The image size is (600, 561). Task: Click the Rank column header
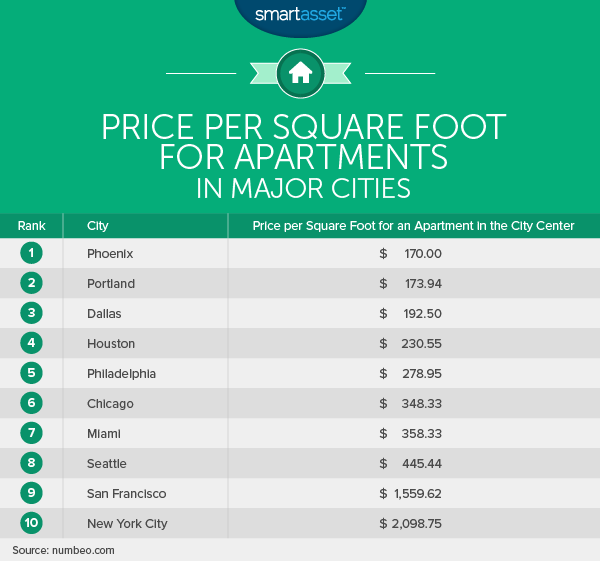tap(31, 226)
